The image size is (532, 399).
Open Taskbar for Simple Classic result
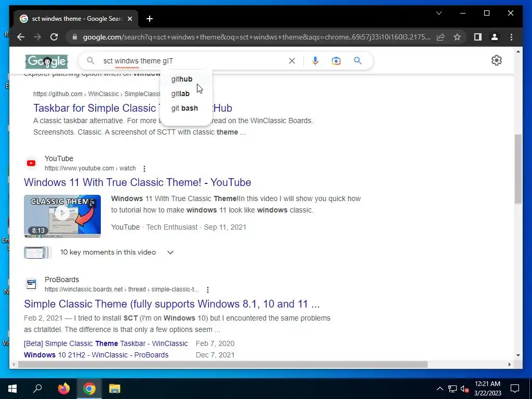pyautogui.click(x=132, y=108)
